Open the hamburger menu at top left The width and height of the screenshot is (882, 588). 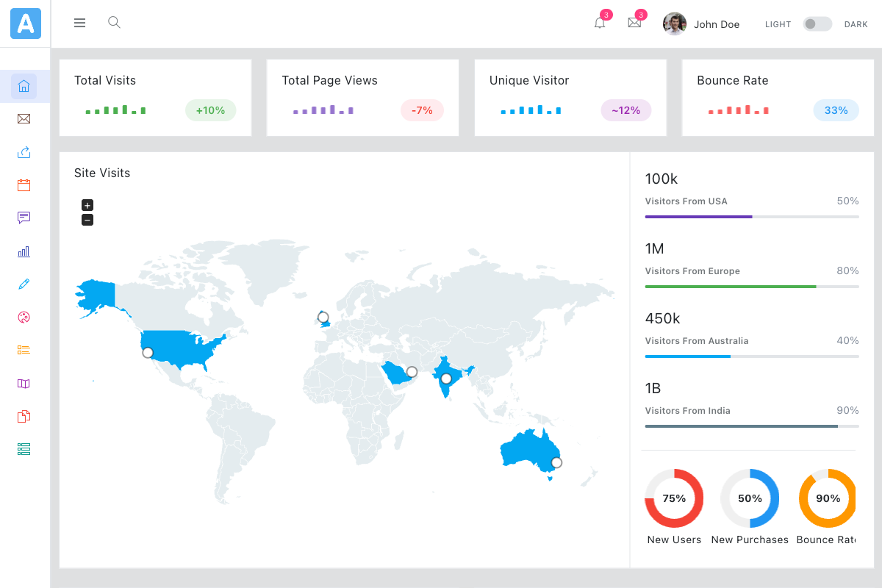[x=79, y=23]
